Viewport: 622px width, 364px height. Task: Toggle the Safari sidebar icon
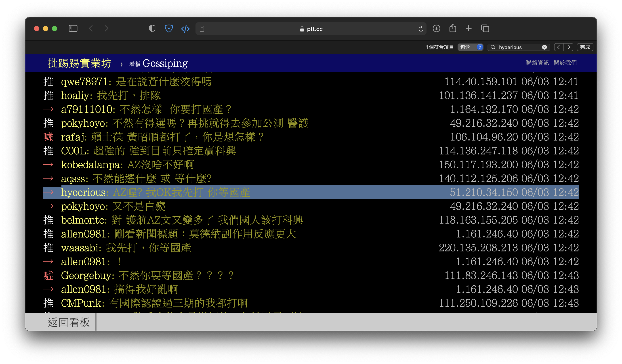pos(73,29)
